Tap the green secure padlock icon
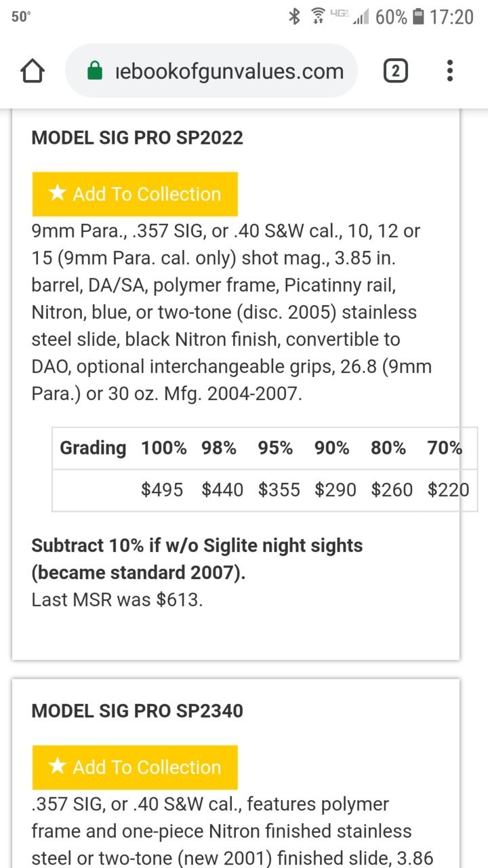Screen dimensions: 488x868 tap(95, 71)
